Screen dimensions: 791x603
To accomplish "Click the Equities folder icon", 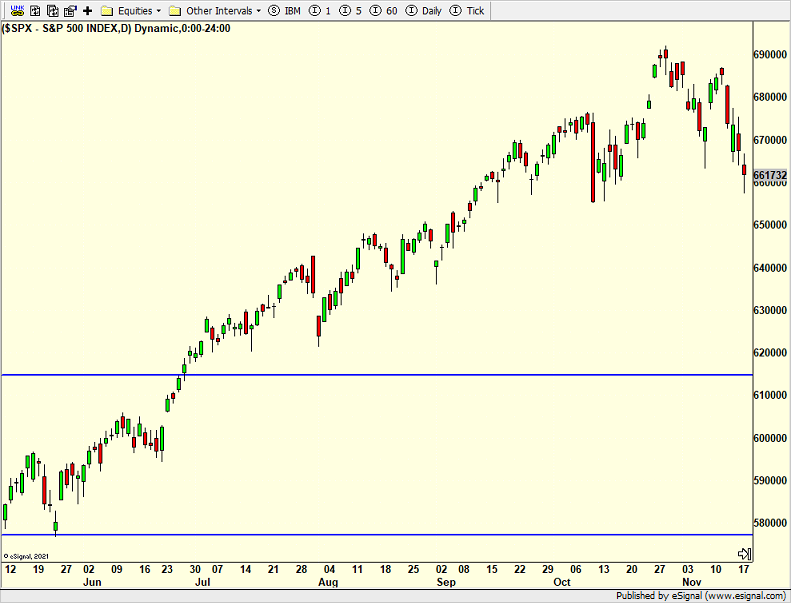I will 108,10.
